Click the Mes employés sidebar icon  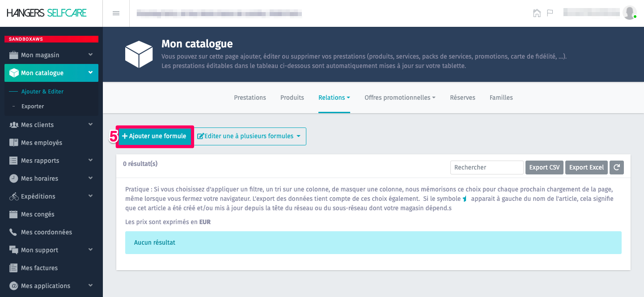tap(13, 143)
